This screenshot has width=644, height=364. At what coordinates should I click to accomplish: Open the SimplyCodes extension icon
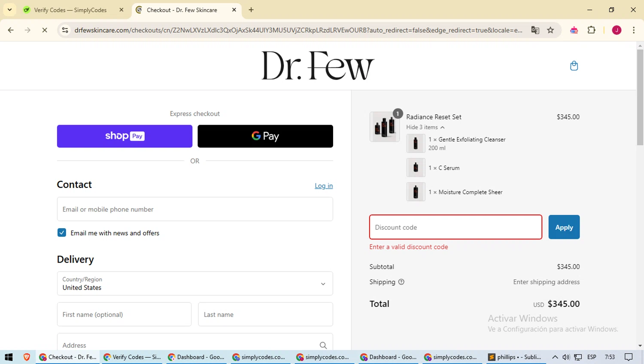(574, 30)
